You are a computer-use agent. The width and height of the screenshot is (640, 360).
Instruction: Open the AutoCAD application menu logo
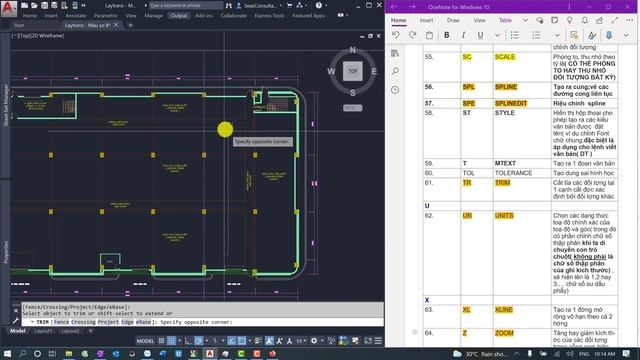(8, 8)
